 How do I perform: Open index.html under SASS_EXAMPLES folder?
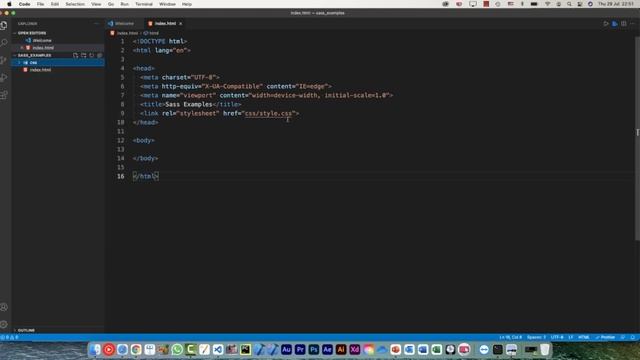coord(40,70)
